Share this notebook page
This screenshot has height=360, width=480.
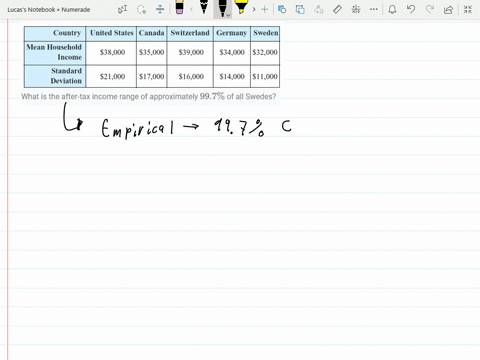pos(448,9)
